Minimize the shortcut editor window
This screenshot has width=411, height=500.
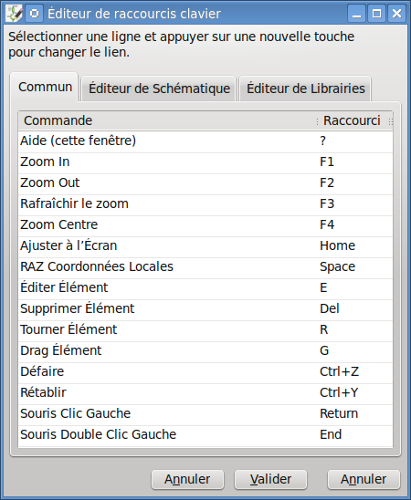357,14
